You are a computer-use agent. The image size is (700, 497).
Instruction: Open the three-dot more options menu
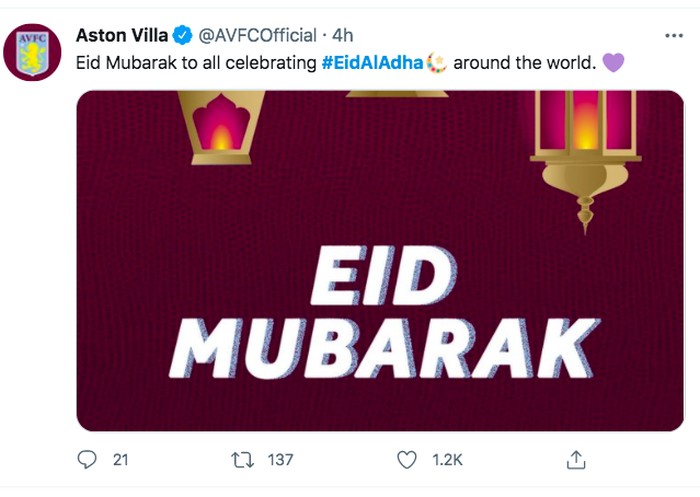pos(673,37)
